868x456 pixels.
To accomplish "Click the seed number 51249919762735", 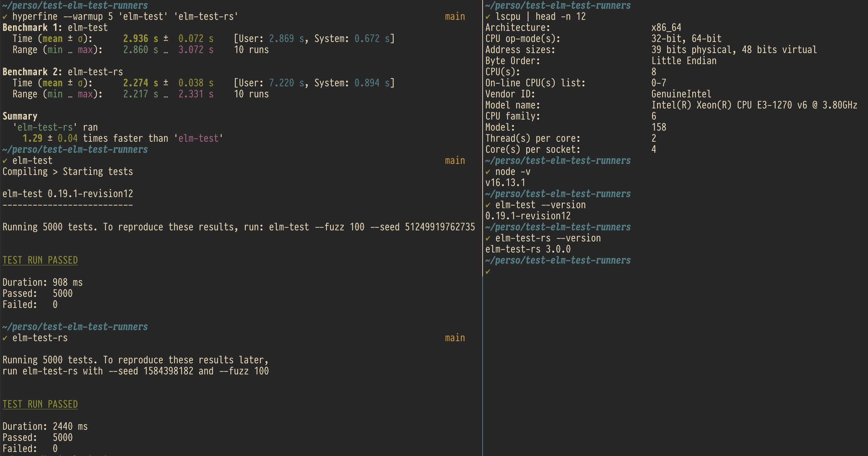I will point(440,227).
